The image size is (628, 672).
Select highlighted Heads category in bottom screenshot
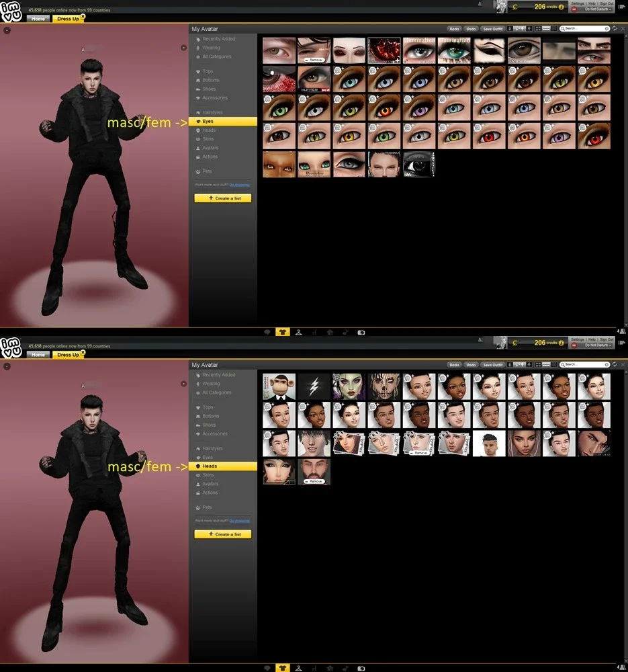(x=223, y=466)
